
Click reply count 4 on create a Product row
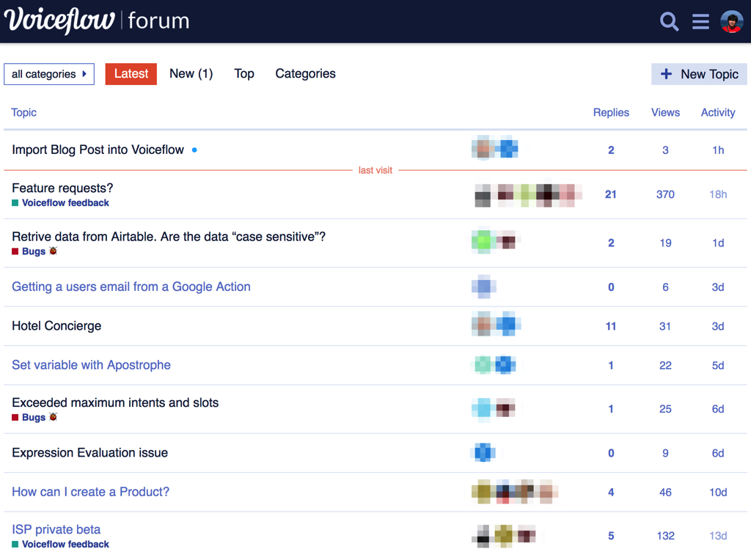click(x=611, y=493)
